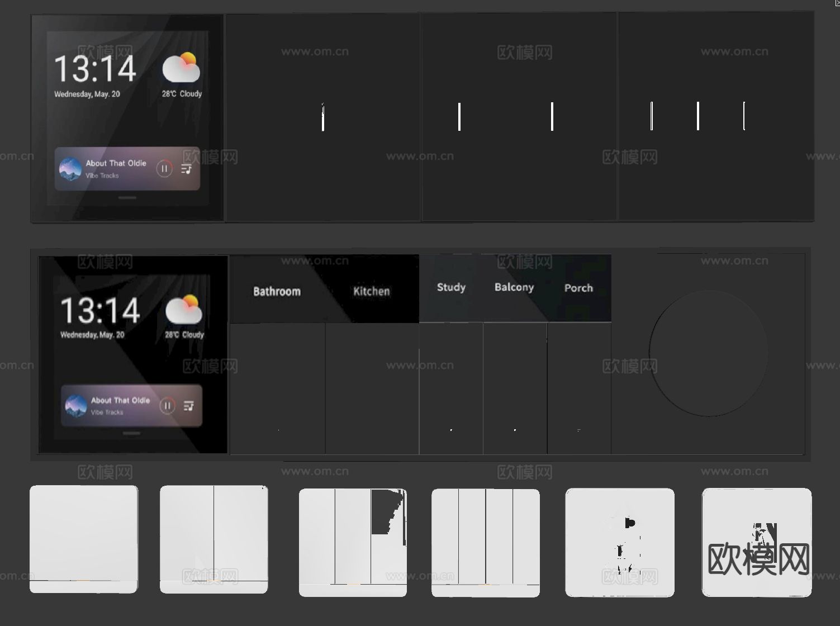This screenshot has height=626, width=840.
Task: Toggle the white one-gang switch
Action: [x=84, y=539]
